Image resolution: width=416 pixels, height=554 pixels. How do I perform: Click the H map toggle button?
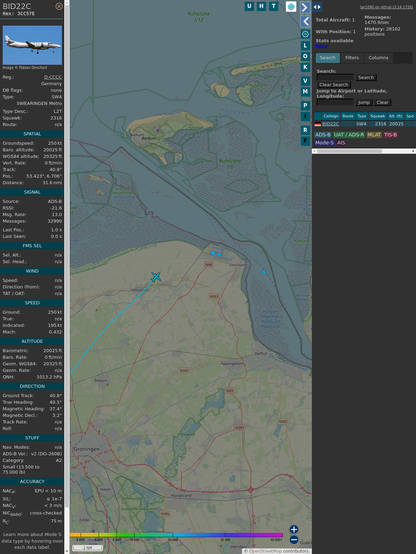click(x=261, y=6)
